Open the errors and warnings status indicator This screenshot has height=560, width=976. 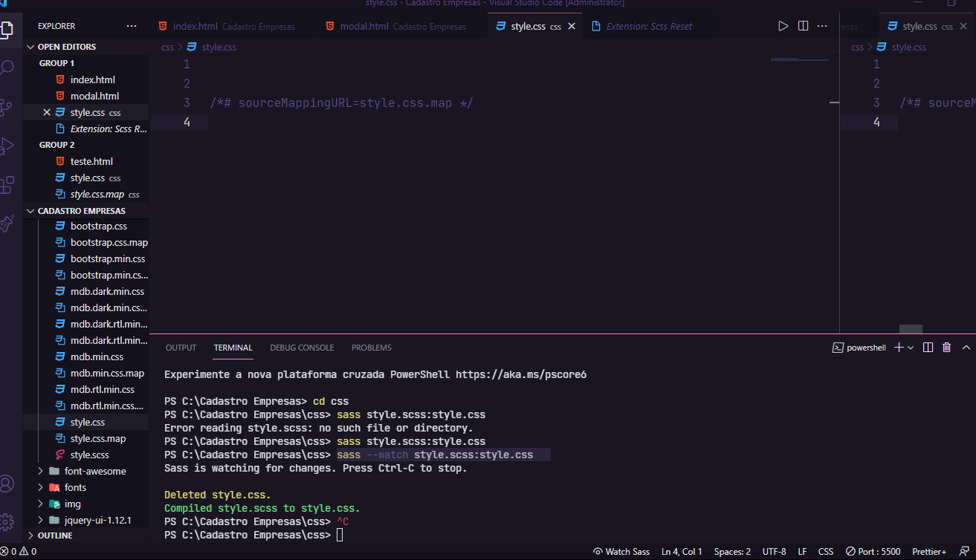point(19,552)
